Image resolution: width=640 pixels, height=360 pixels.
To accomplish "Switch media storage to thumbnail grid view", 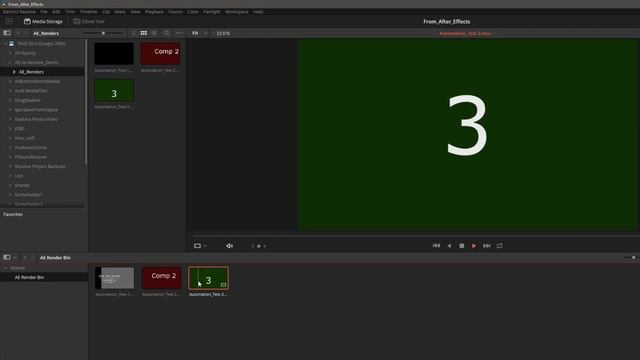I will pyautogui.click(x=144, y=33).
